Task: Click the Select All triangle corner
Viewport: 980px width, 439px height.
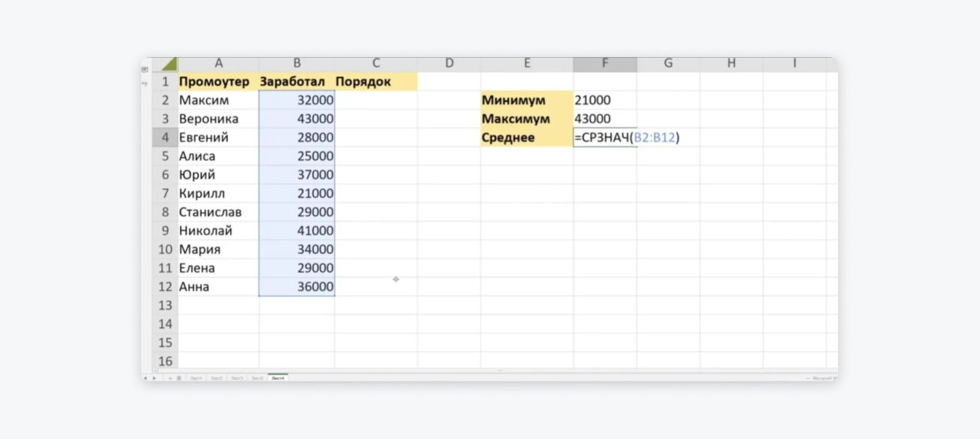Action: pos(169,64)
